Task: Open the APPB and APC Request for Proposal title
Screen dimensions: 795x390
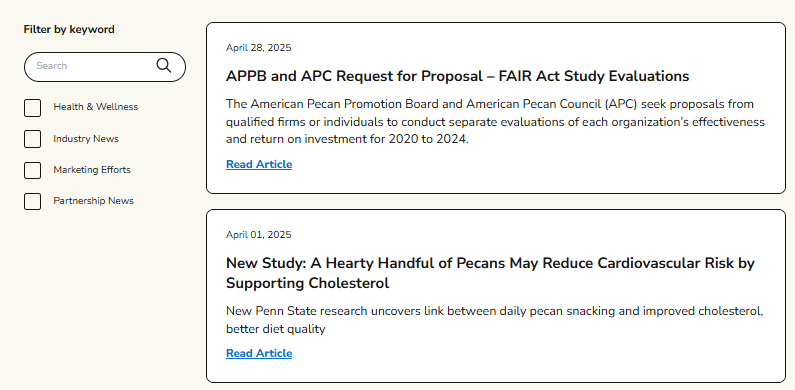Action: pos(457,76)
